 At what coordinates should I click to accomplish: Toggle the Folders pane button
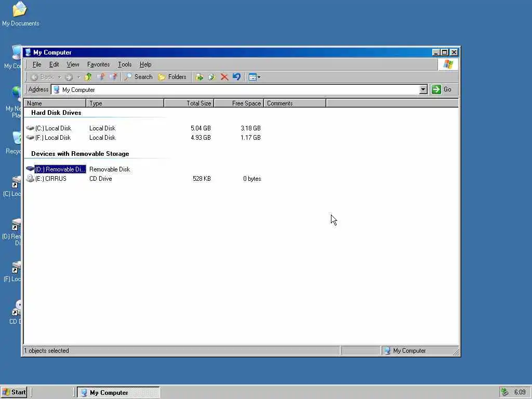172,77
